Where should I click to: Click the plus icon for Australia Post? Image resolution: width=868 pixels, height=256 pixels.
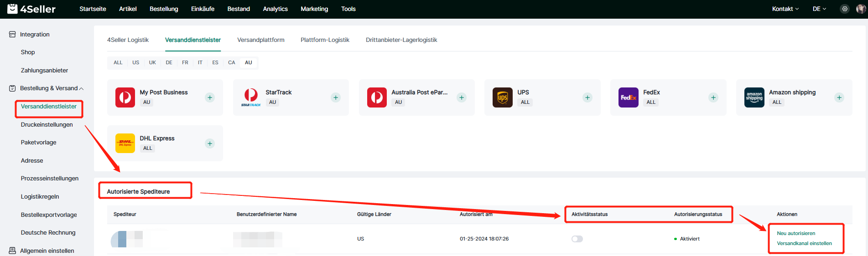pos(462,97)
